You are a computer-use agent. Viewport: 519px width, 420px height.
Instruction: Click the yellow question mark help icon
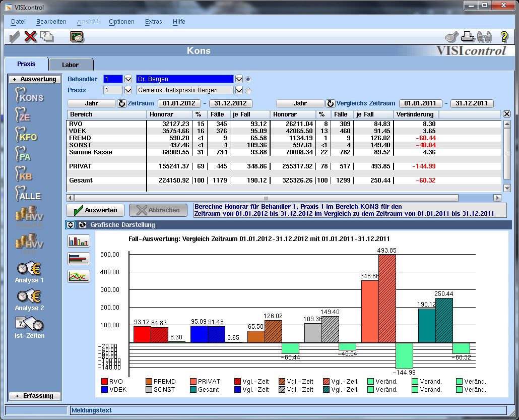504,37
